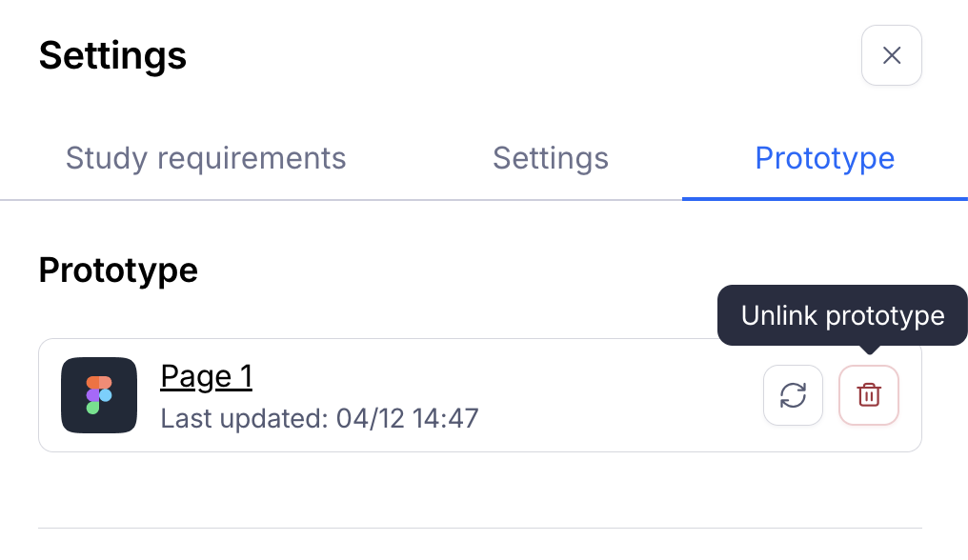968x560 pixels.
Task: Click the Last updated timestamp text
Action: click(x=319, y=418)
